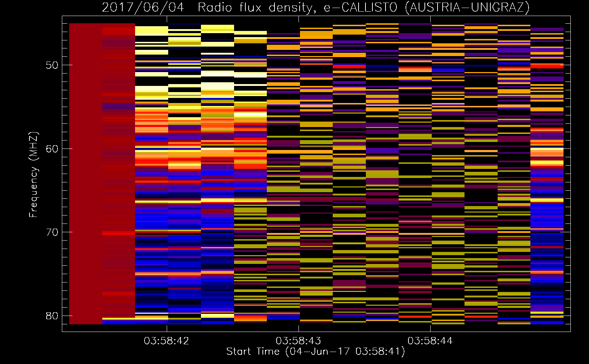Image resolution: width=589 pixels, height=364 pixels.
Task: Click the Frequency (MHZ) axis label
Action: point(33,175)
